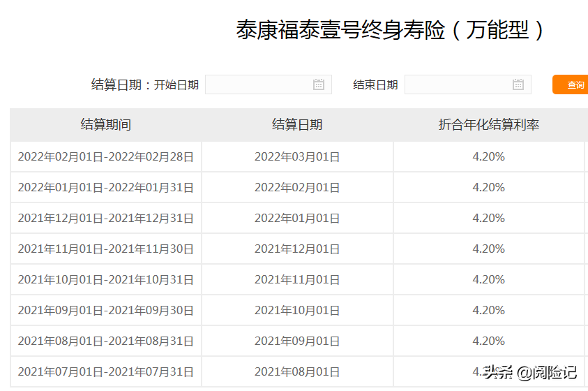The image size is (588, 391).
Task: Click the orange 查询 button
Action: 571,84
